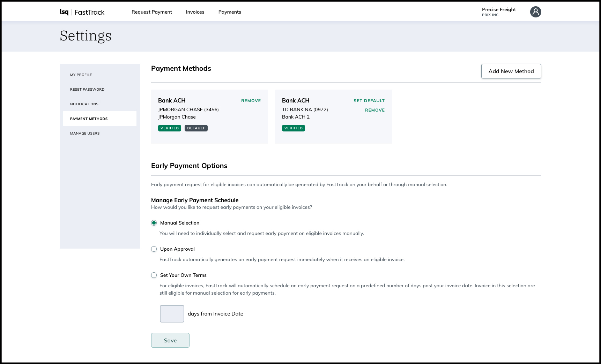Select Payment Methods in the sidebar
Image resolution: width=601 pixels, height=364 pixels.
pos(89,119)
